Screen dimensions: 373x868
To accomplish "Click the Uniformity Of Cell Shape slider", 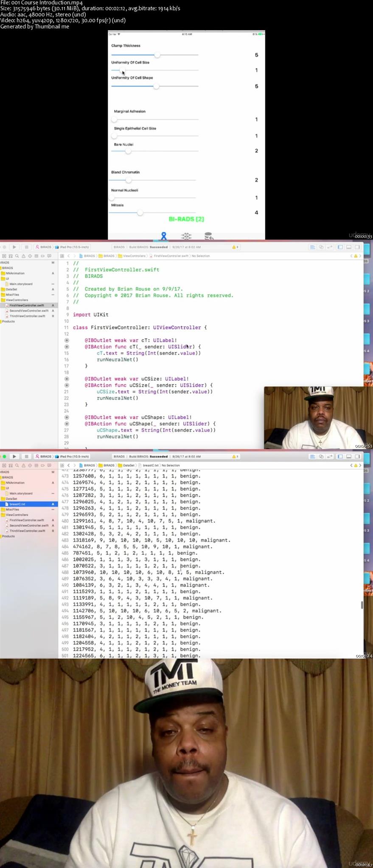I will pos(154,86).
